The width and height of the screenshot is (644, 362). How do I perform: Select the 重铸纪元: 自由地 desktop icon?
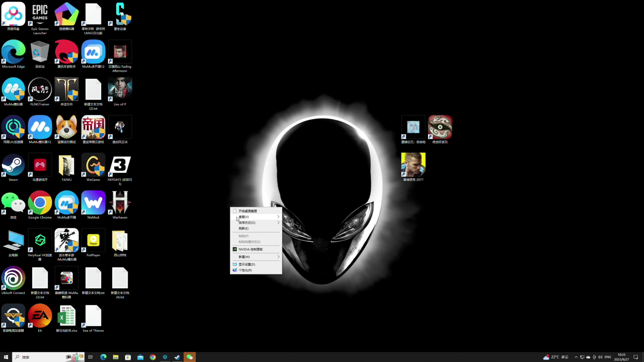413,129
